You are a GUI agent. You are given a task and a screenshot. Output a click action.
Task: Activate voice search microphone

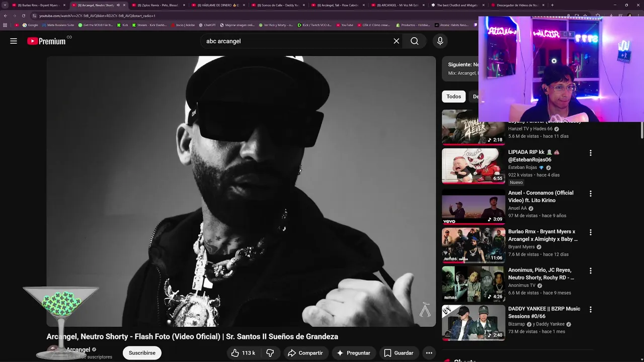pyautogui.click(x=440, y=41)
